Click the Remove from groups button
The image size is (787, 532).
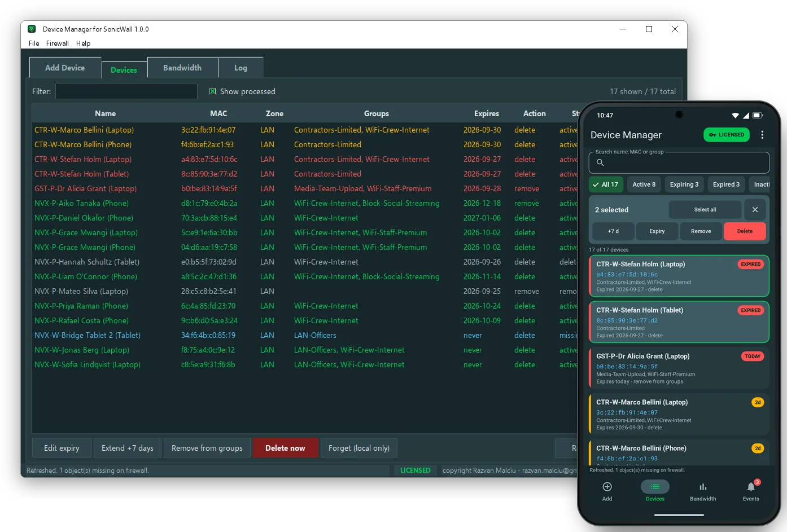[x=207, y=448]
